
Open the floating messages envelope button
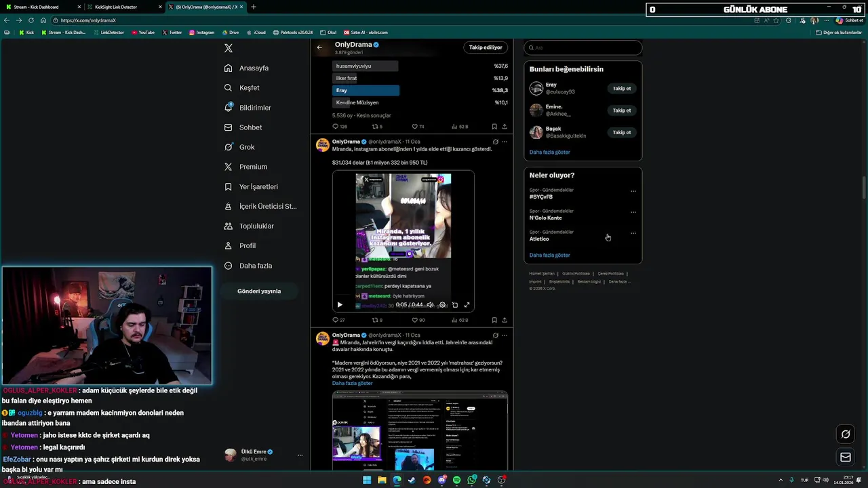[846, 457]
